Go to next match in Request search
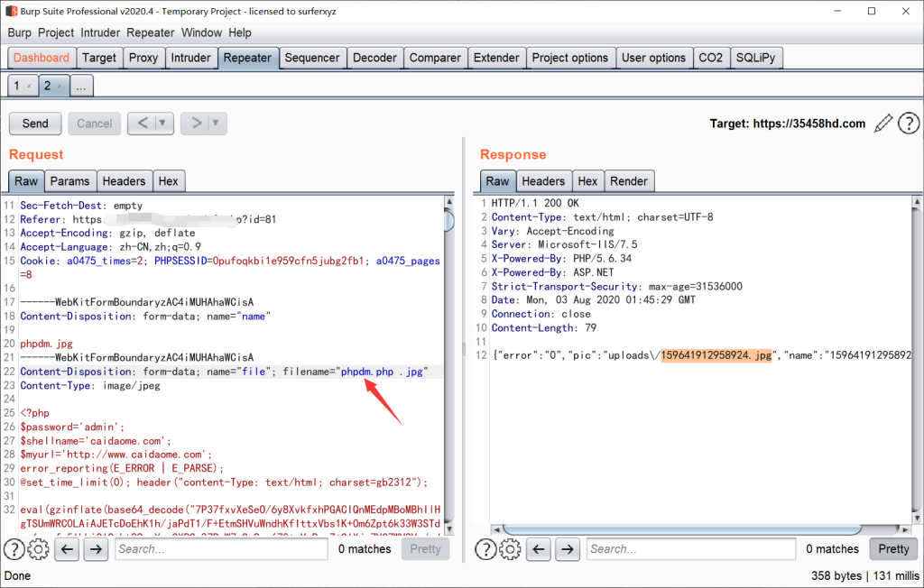Image resolution: width=924 pixels, height=588 pixels. point(96,549)
